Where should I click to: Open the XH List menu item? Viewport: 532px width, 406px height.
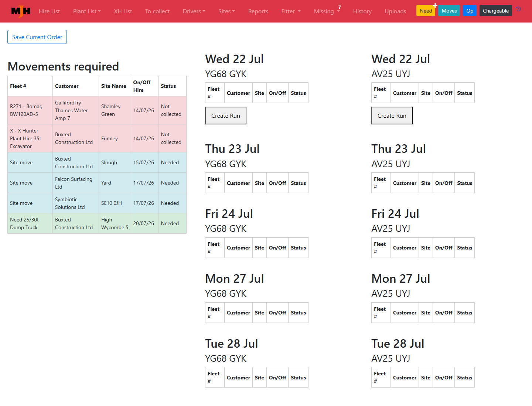pos(123,11)
